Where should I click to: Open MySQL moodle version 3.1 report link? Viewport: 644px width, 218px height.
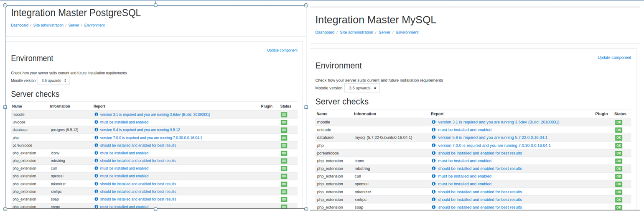[x=499, y=122]
